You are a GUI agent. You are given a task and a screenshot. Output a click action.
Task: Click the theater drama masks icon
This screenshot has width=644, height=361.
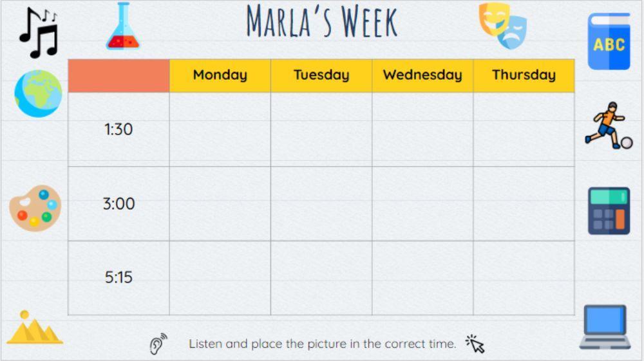click(503, 26)
